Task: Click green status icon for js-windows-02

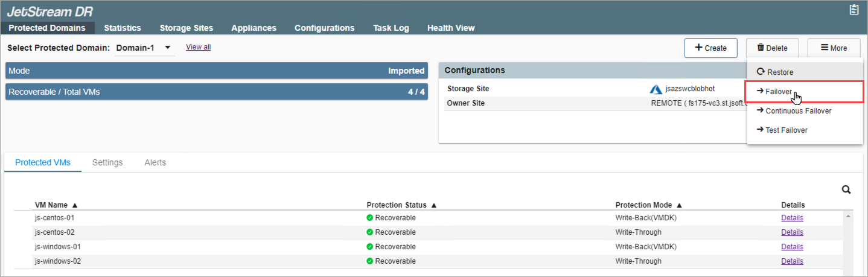Action: [x=369, y=261]
